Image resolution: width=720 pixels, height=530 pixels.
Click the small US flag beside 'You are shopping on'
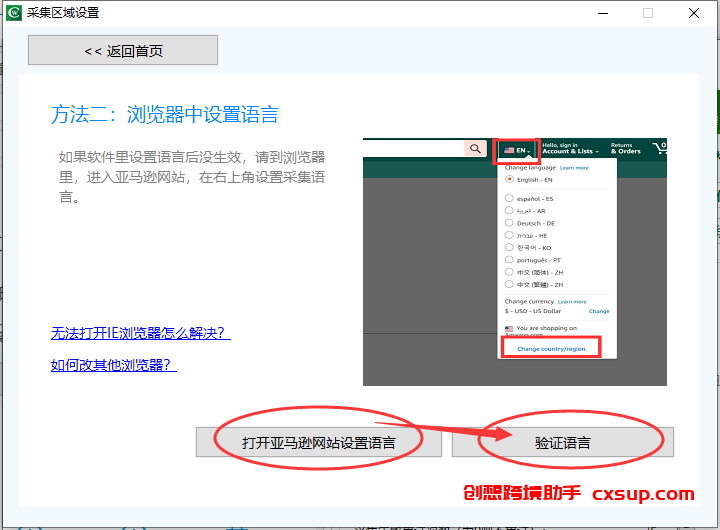coord(509,329)
